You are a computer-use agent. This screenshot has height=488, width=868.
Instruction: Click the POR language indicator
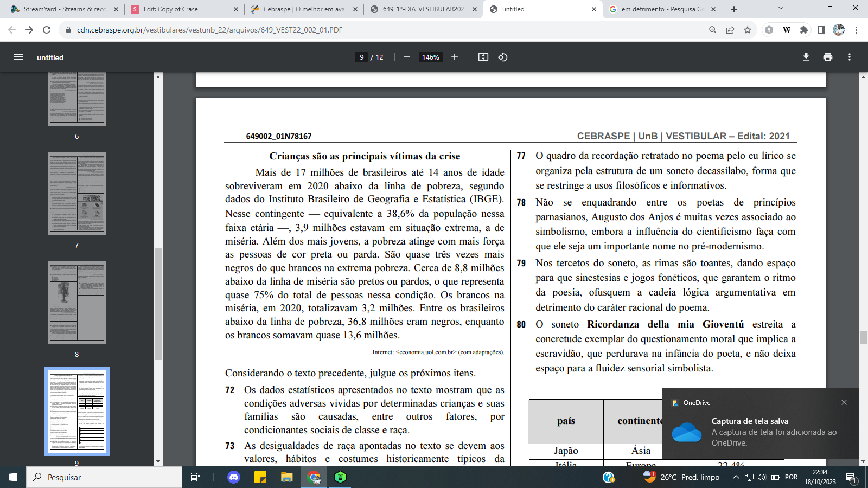coord(791,477)
